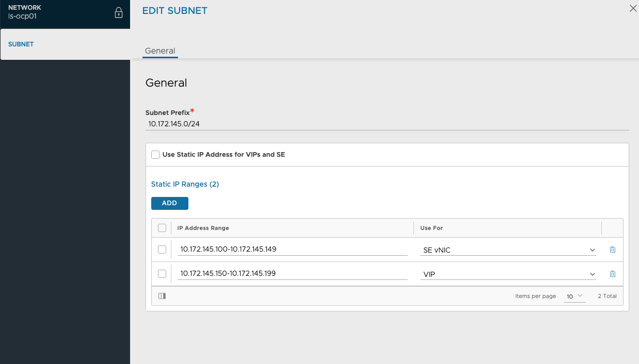Screen dimensions: 639x364
Task: Open the column chooser icon in table footer
Action: pos(162,296)
